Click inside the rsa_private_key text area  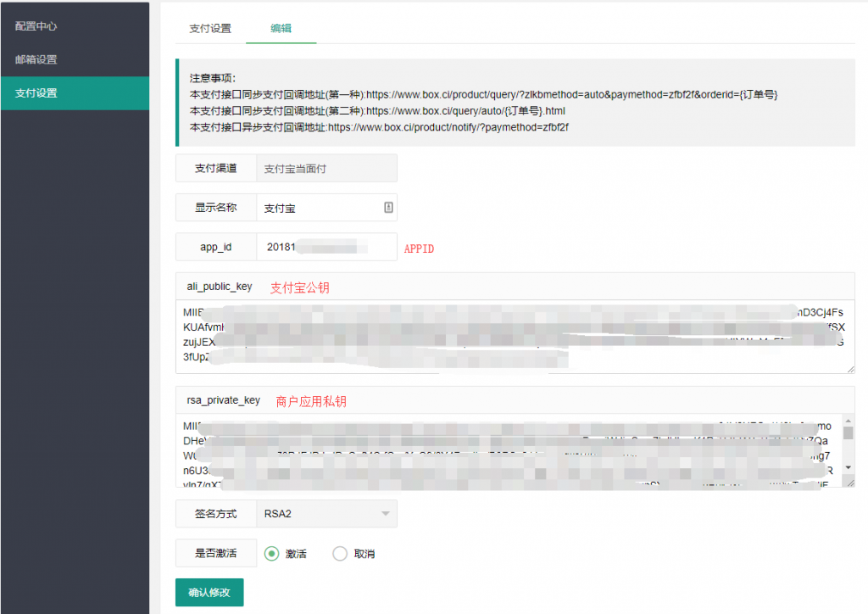pos(509,451)
